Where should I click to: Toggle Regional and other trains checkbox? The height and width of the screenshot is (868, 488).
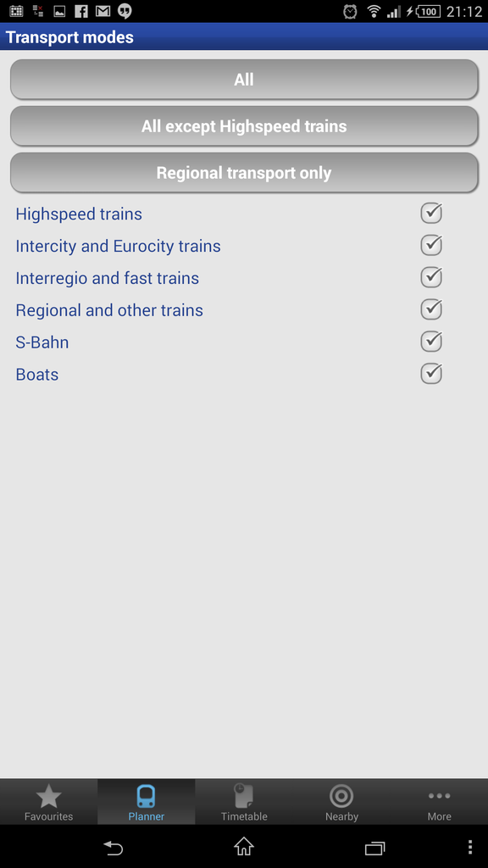click(431, 309)
